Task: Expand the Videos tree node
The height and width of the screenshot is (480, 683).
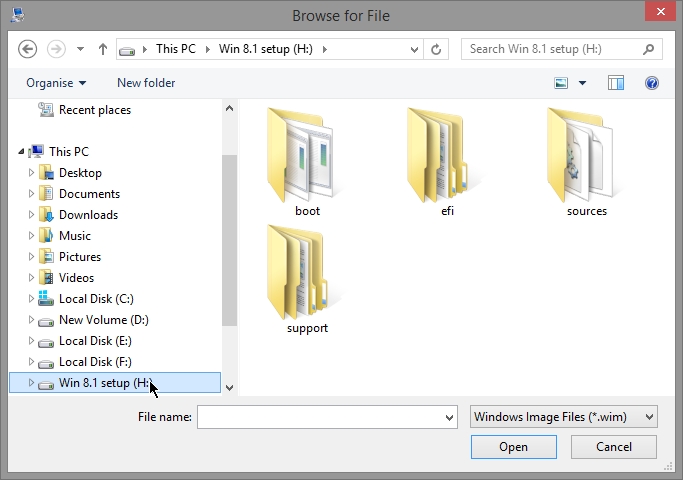Action: [x=31, y=277]
